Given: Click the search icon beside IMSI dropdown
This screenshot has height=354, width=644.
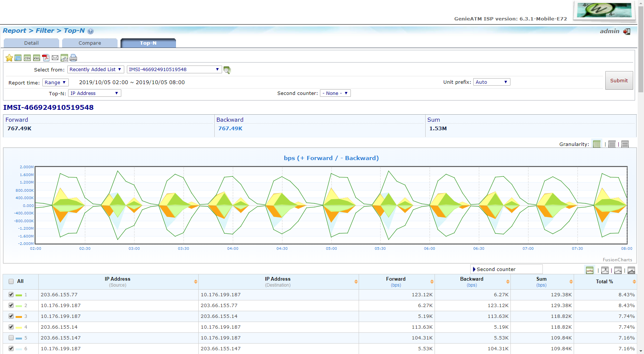Looking at the screenshot, I should tap(227, 70).
